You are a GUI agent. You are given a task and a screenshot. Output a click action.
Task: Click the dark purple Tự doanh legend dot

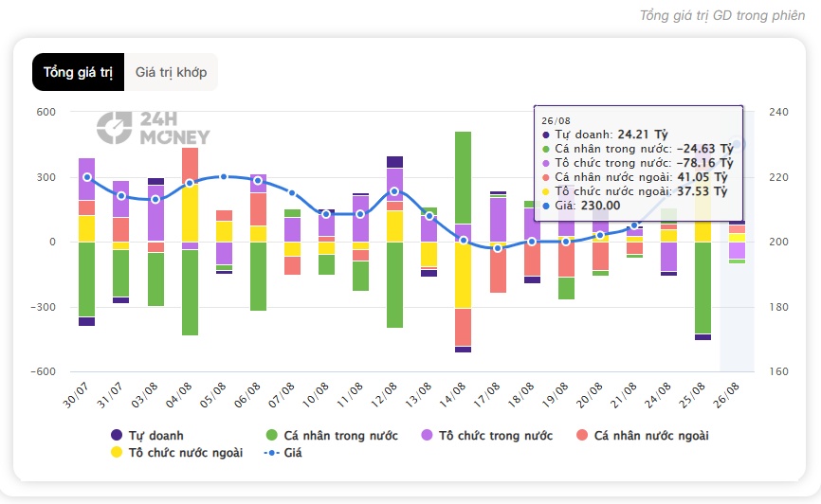(117, 435)
